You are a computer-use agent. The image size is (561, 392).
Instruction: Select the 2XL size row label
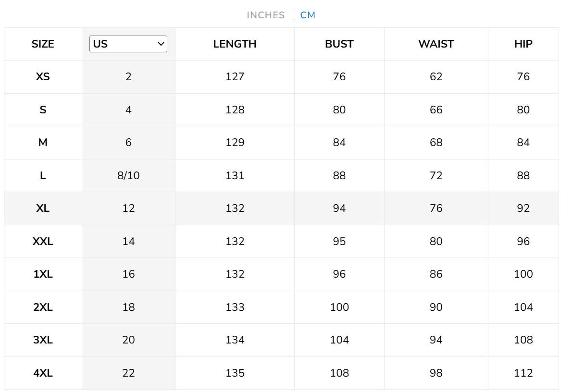click(x=43, y=307)
